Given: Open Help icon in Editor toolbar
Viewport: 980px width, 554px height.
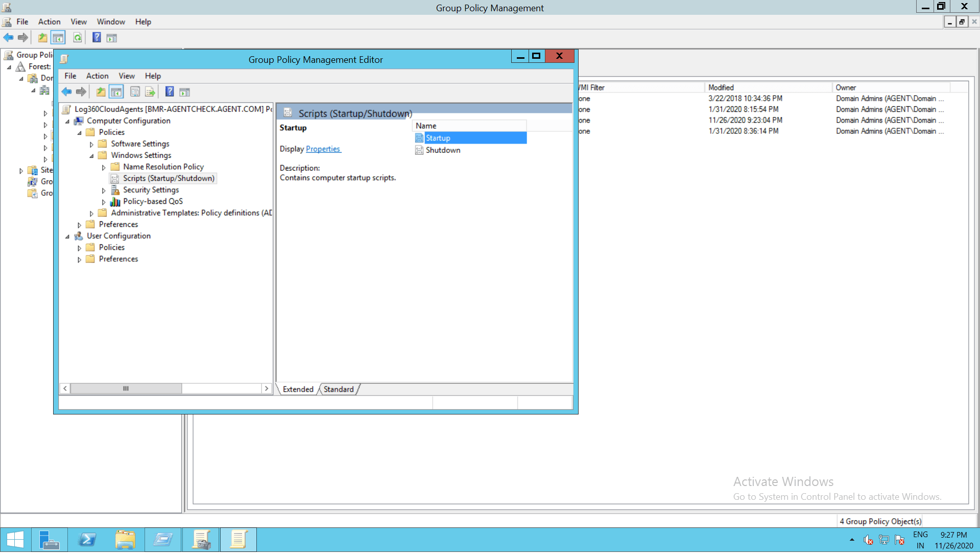Looking at the screenshot, I should [x=170, y=92].
